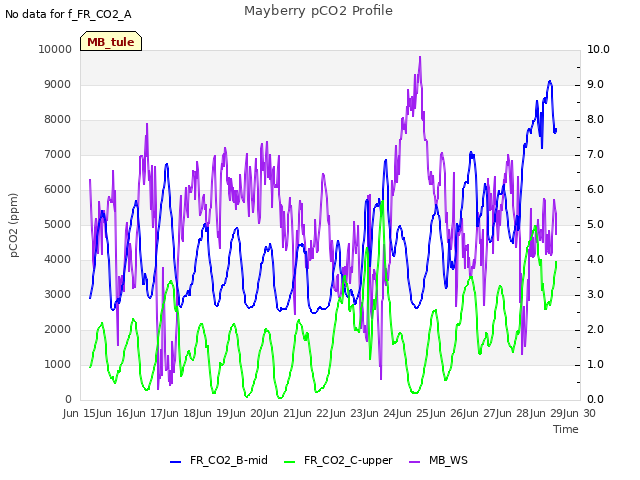Click the Jun 15 date tick label
The image size is (640, 480).
(80, 413)
